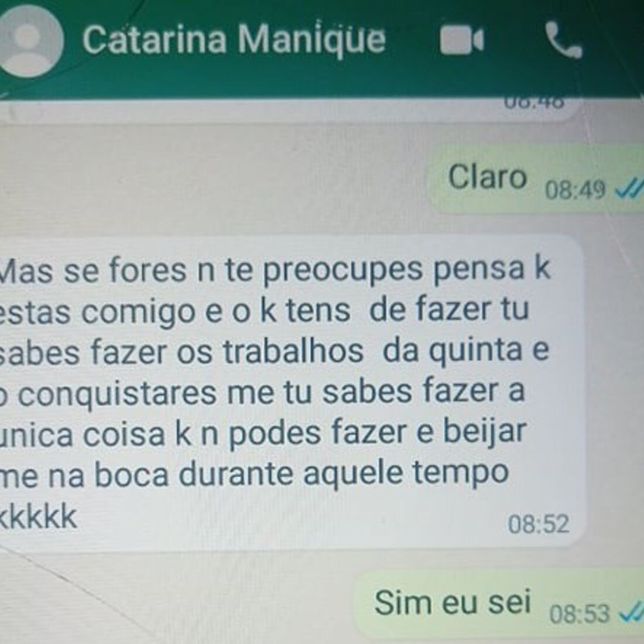The height and width of the screenshot is (644, 644).
Task: Tap the word 'conquistares' in the long message
Action: (x=117, y=394)
